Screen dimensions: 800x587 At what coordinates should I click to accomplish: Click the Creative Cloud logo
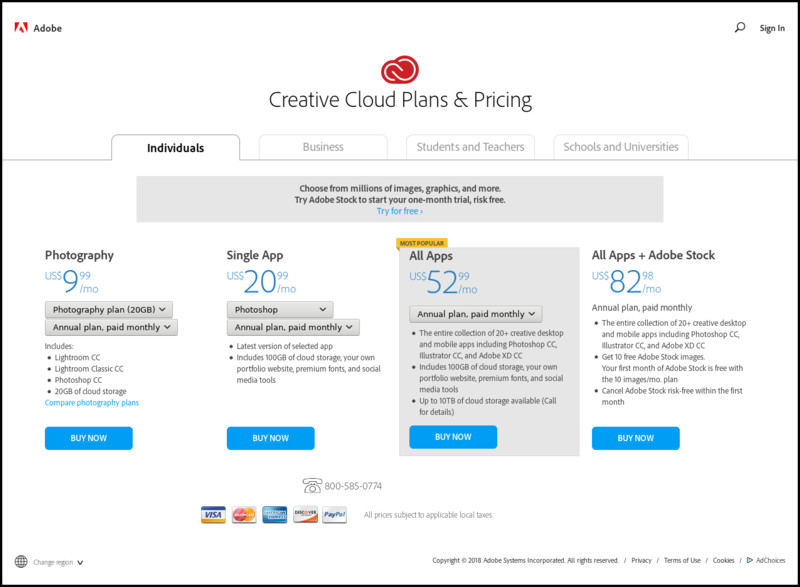[399, 70]
